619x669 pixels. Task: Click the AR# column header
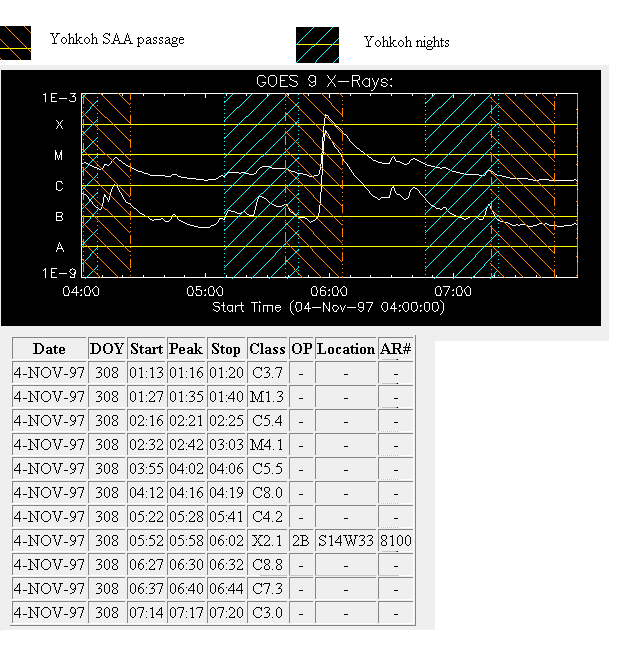(x=395, y=349)
